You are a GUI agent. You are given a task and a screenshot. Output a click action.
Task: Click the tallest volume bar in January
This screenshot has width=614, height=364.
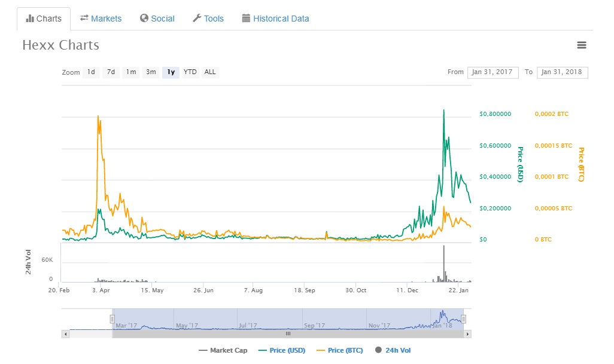[444, 264]
